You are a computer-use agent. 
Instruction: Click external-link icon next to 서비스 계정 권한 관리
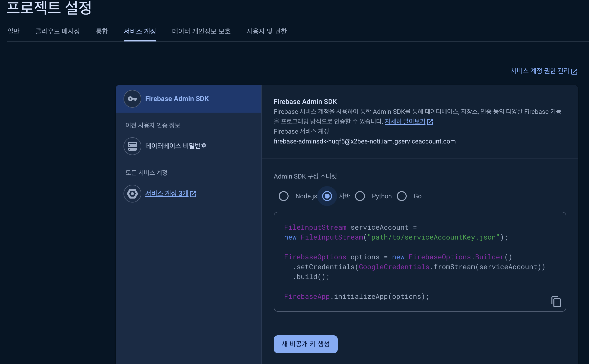point(574,71)
